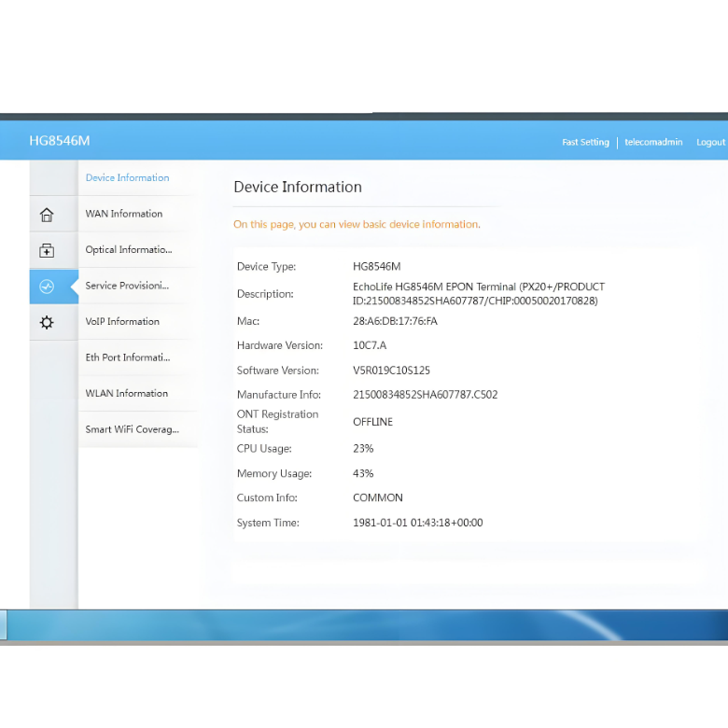Screen dimensions: 728x728
Task: Click the HG8546M title in header
Action: (60, 141)
